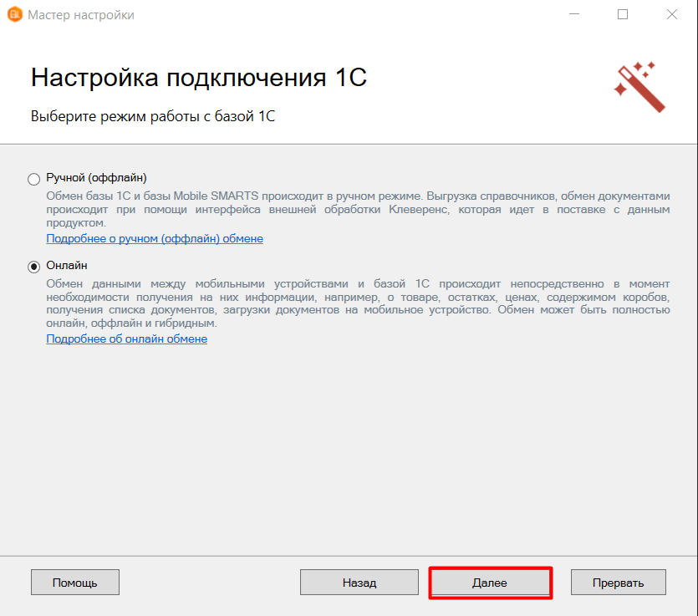Click the subtitle Выберите режим работы с базой 1С

pyautogui.click(x=153, y=116)
